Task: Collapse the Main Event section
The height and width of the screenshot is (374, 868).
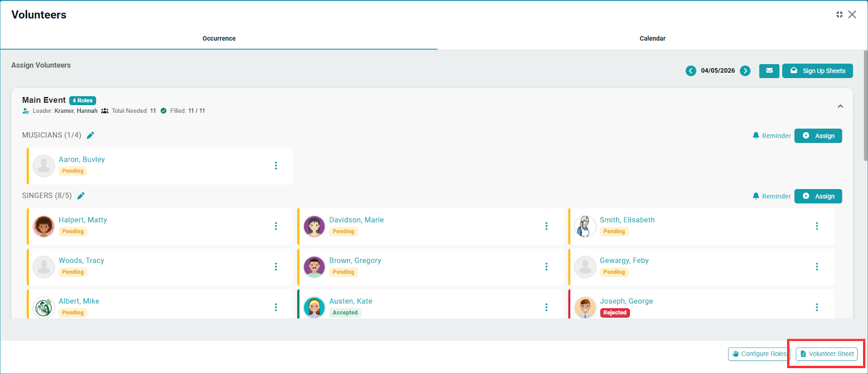Action: pyautogui.click(x=840, y=106)
